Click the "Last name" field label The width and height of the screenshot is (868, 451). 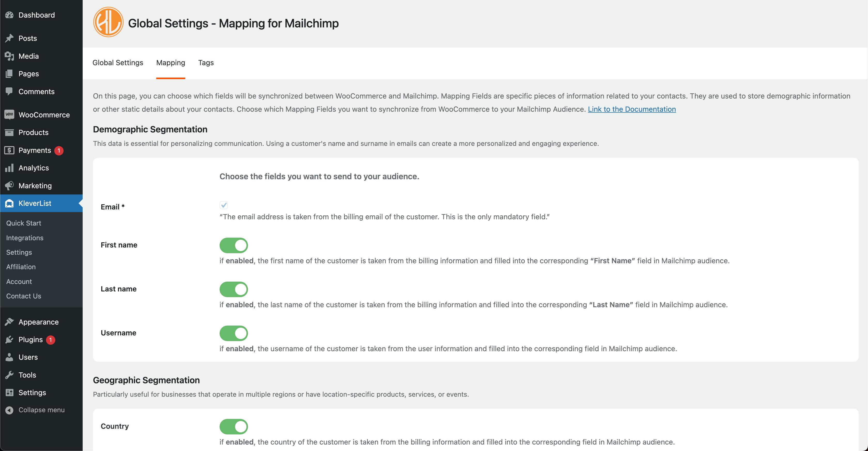119,289
